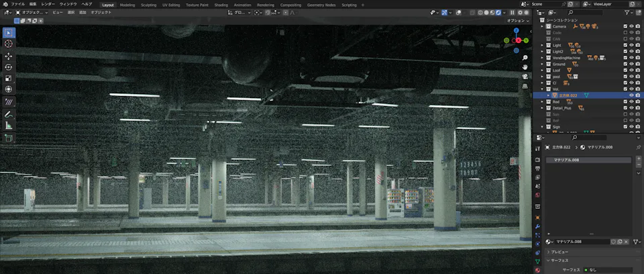Select the Rotate tool
Image resolution: width=644 pixels, height=274 pixels.
pos(9,67)
